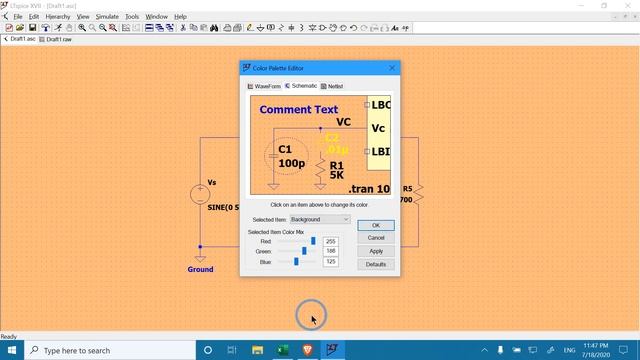Select the Drag closed-hand tool

[343, 28]
